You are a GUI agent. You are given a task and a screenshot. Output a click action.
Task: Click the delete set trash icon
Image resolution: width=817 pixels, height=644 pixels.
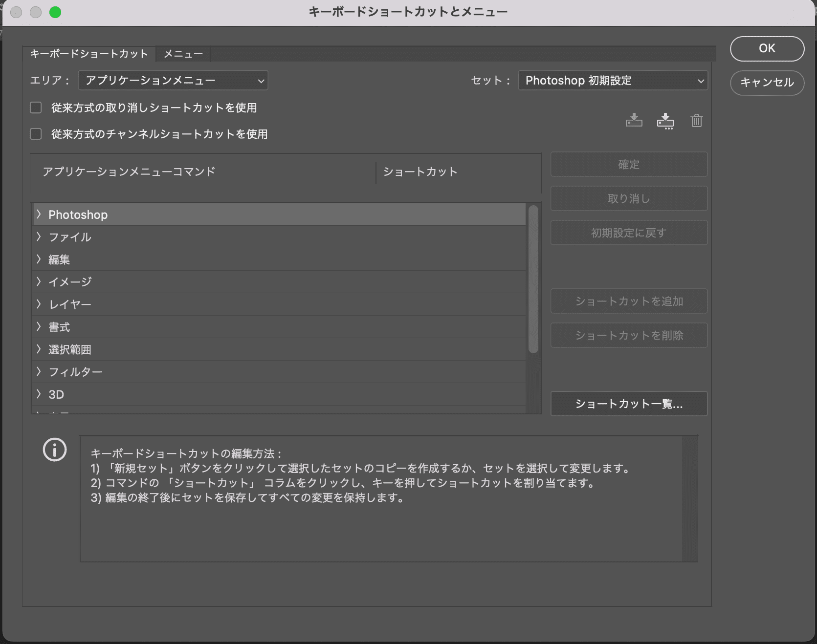point(697,120)
